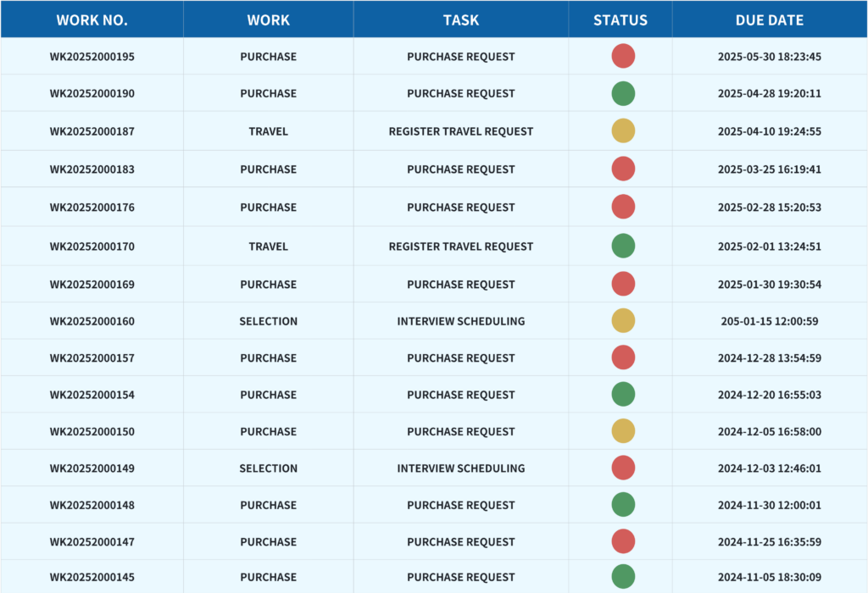
Task: Click red status dot for WK20252000147
Action: click(x=623, y=541)
